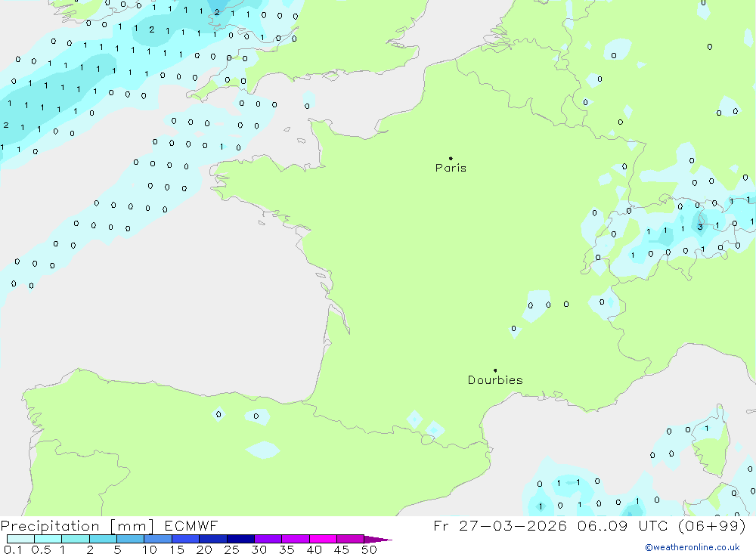Open the weatheronline.co.uk copyright link
Viewport: 756px width, 554px height.
pos(692,547)
